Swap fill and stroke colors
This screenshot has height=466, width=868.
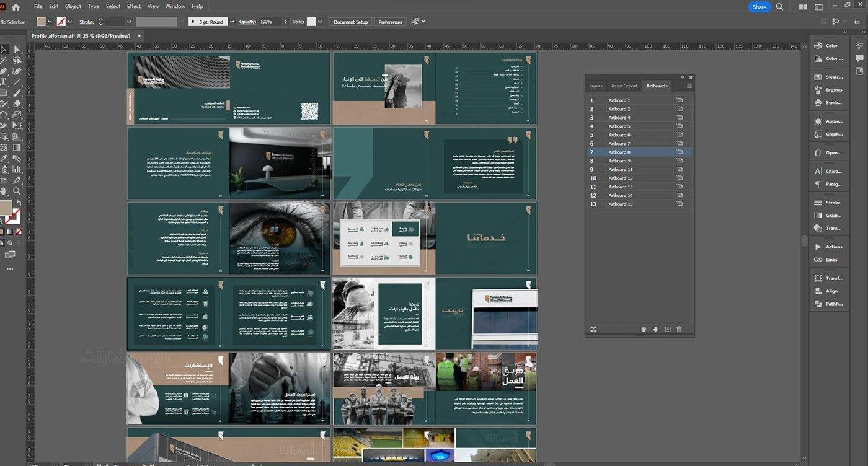pyautogui.click(x=19, y=203)
